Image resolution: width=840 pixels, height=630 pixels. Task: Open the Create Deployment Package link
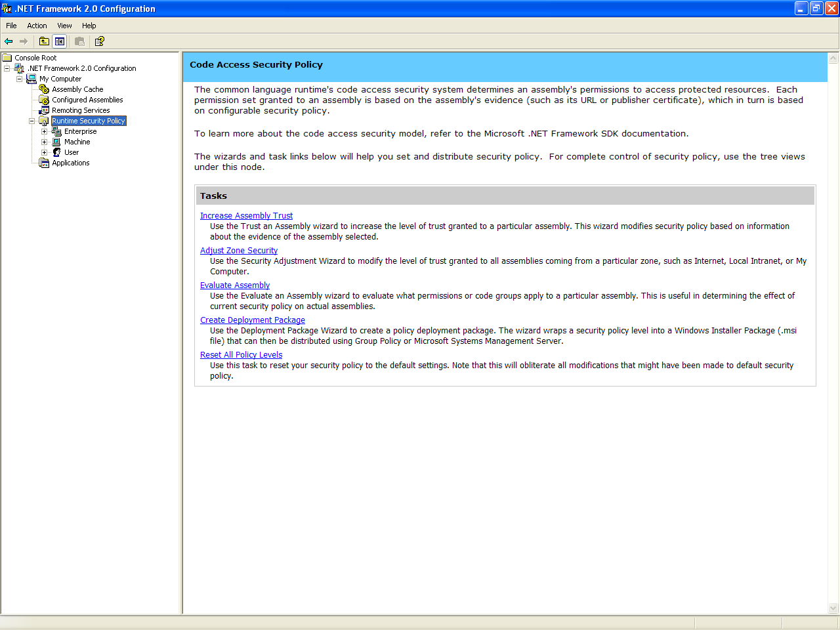click(x=253, y=320)
